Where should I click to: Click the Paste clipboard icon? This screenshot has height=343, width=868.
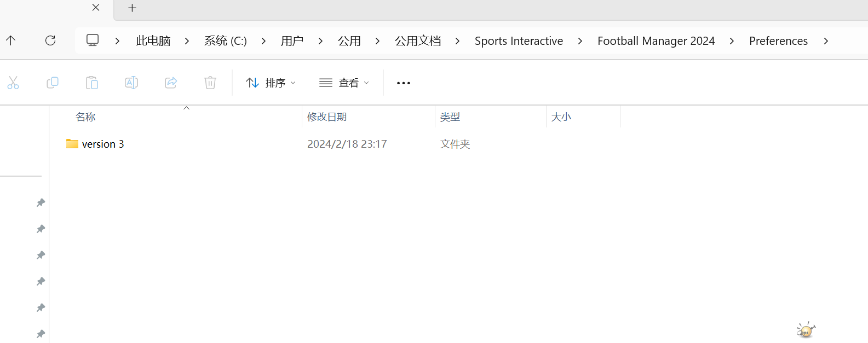click(92, 83)
